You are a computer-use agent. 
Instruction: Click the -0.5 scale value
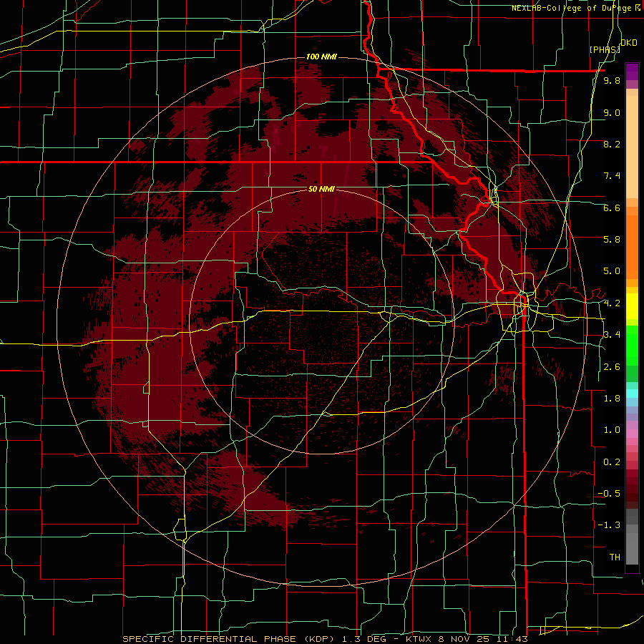point(609,494)
